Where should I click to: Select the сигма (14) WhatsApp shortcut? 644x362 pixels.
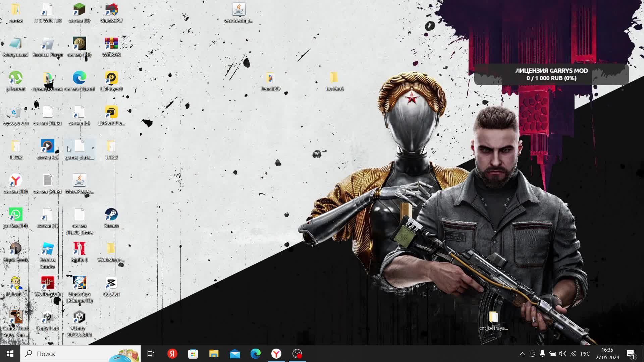pyautogui.click(x=16, y=219)
